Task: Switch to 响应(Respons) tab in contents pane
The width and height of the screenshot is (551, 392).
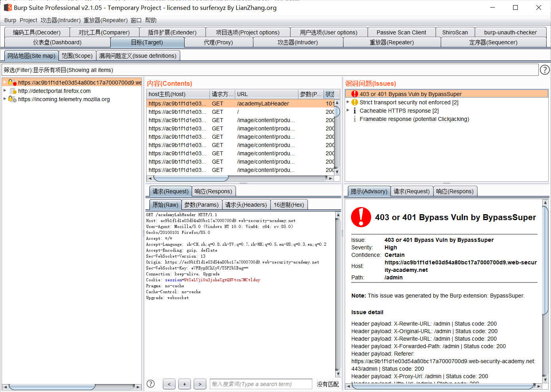Action: coord(213,191)
